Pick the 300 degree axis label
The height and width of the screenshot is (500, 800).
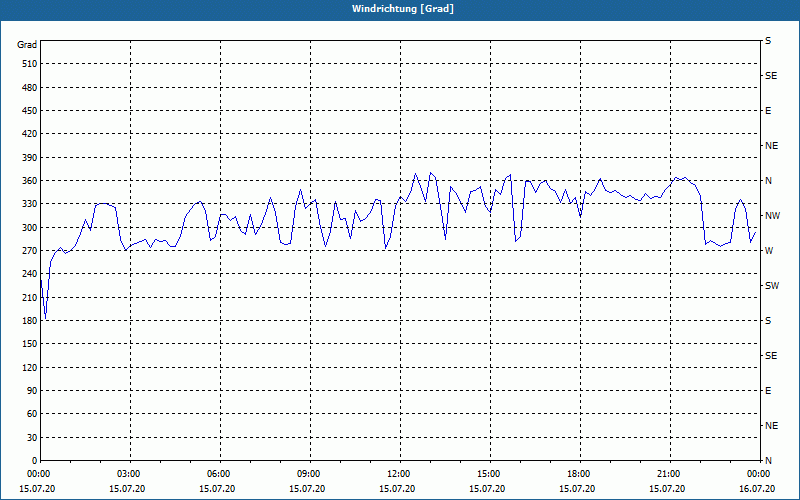click(30, 227)
